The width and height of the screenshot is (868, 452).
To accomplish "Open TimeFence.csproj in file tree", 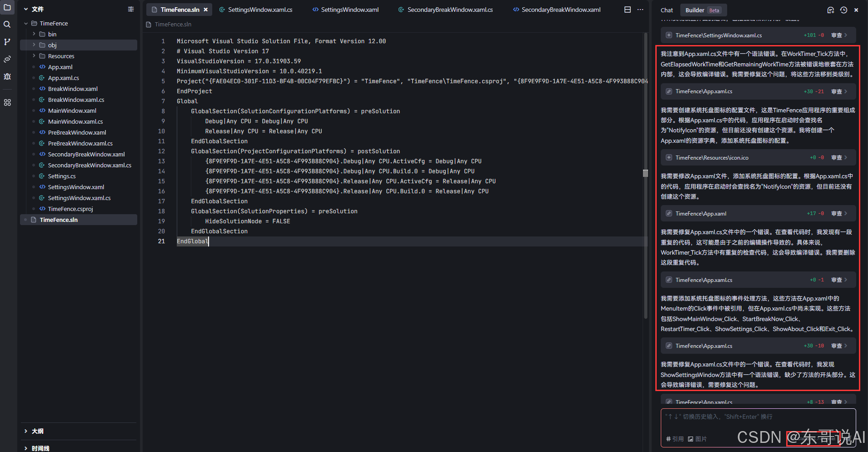I will pos(70,209).
